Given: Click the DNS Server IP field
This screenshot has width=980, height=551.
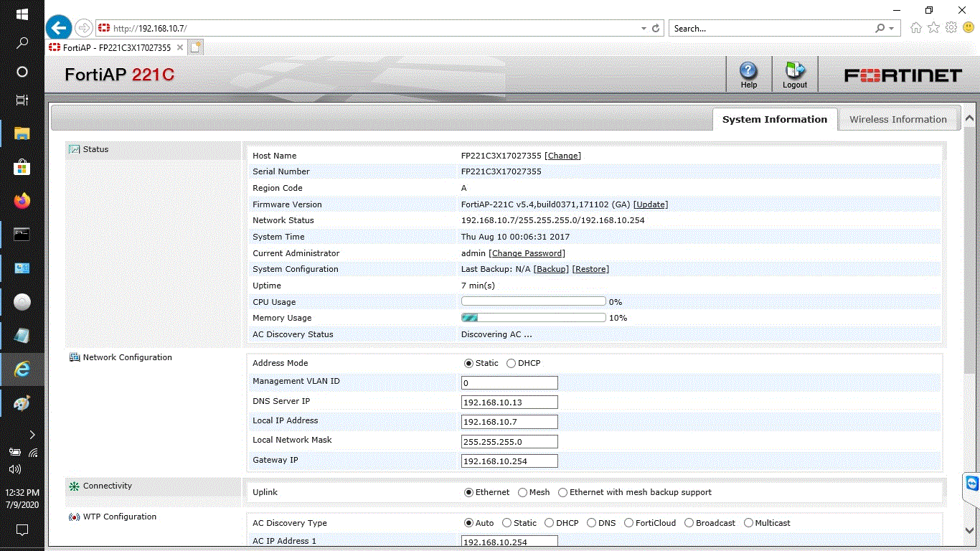Looking at the screenshot, I should 509,402.
